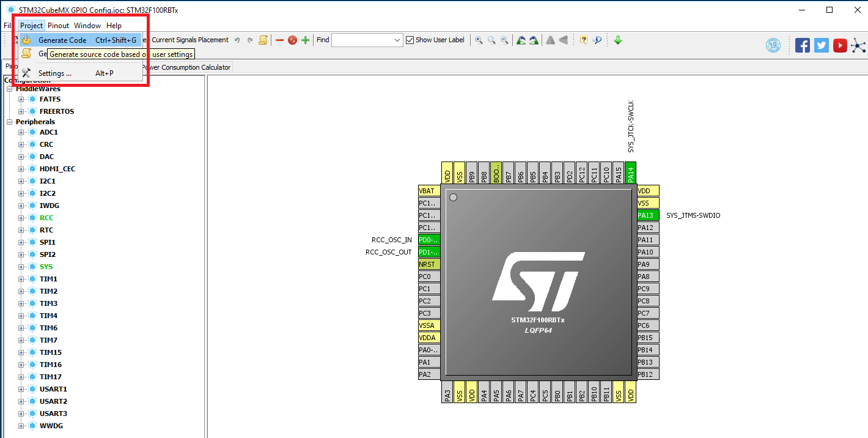Uncheck the Show User Label checkbox

pyautogui.click(x=409, y=40)
